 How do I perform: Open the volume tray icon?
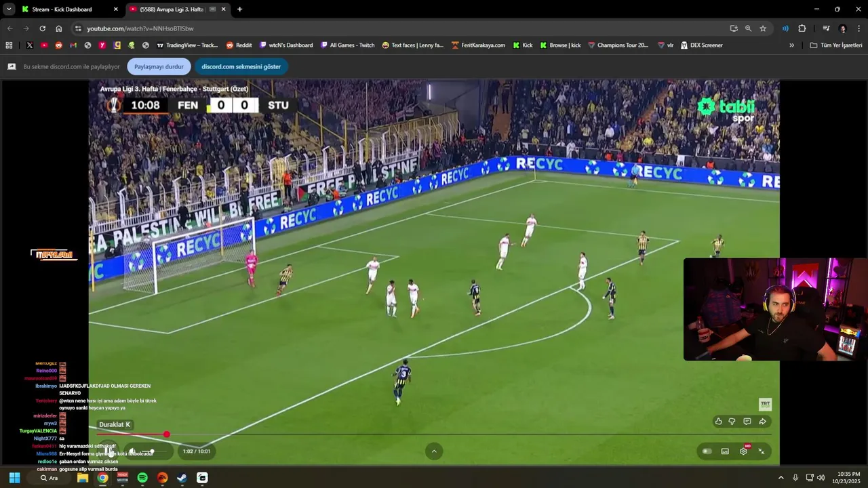821,478
